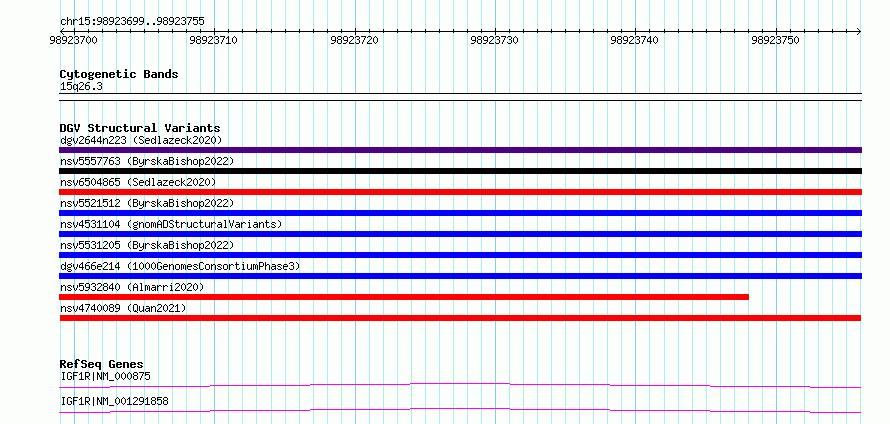Open variant nsv5557763 (ByrskaBishop2022) label
The width and height of the screenshot is (890, 424).
pyautogui.click(x=147, y=161)
